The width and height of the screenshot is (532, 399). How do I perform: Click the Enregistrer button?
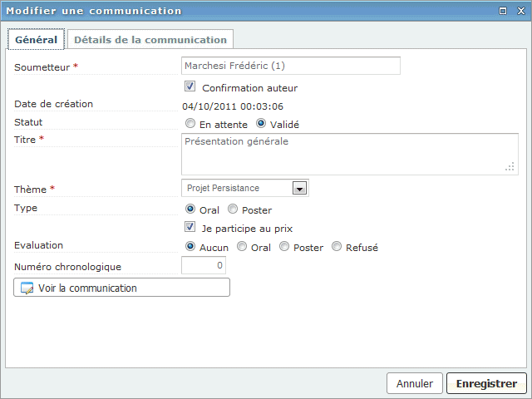pos(486,383)
